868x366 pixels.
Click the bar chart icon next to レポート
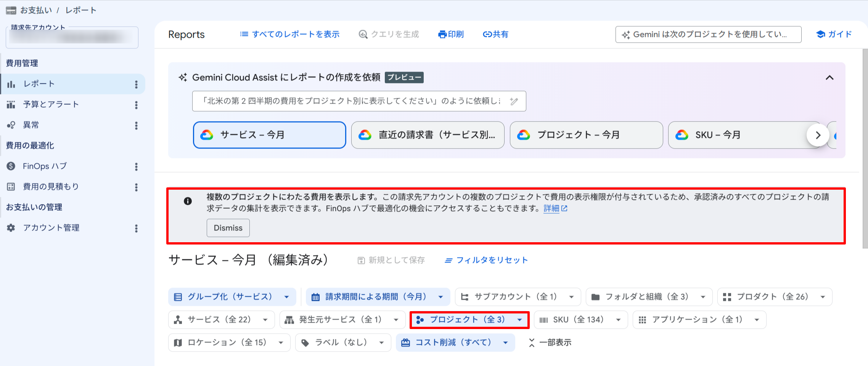(x=11, y=84)
